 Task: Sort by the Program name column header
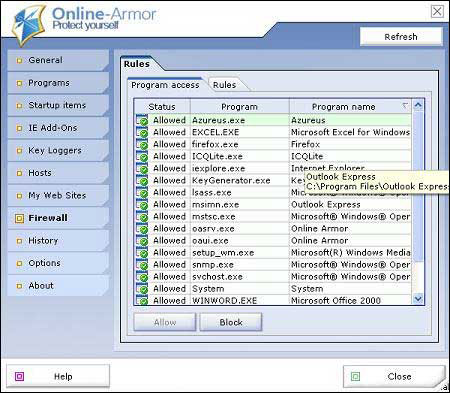click(x=350, y=107)
